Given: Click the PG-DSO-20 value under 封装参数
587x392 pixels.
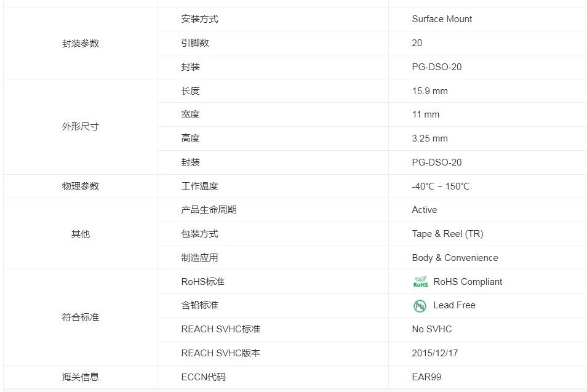Looking at the screenshot, I should 436,67.
